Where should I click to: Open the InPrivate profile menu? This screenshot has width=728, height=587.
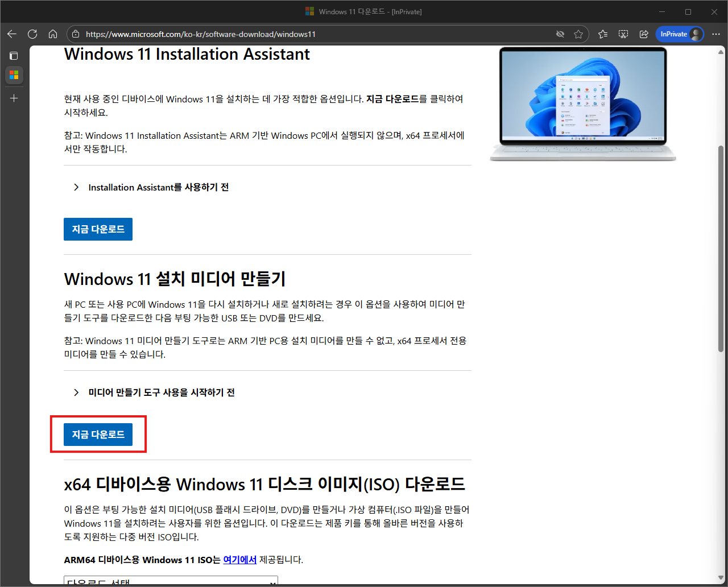[680, 34]
